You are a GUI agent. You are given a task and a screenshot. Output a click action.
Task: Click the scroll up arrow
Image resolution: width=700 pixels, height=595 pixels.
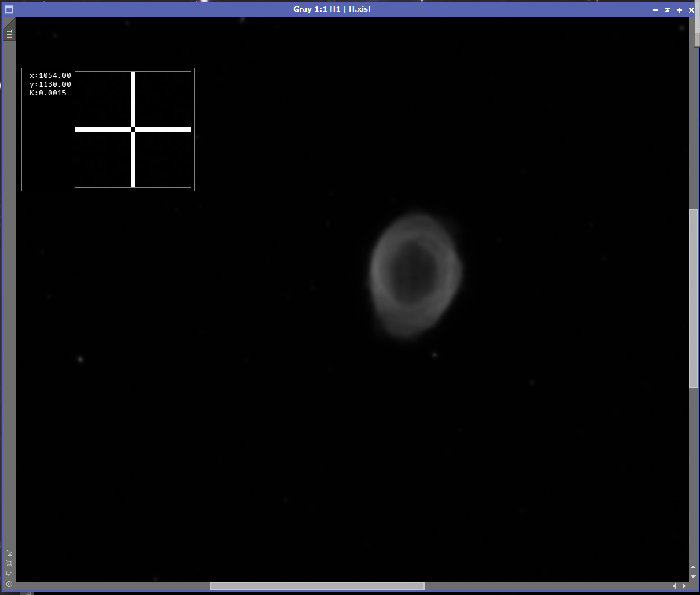click(x=694, y=567)
